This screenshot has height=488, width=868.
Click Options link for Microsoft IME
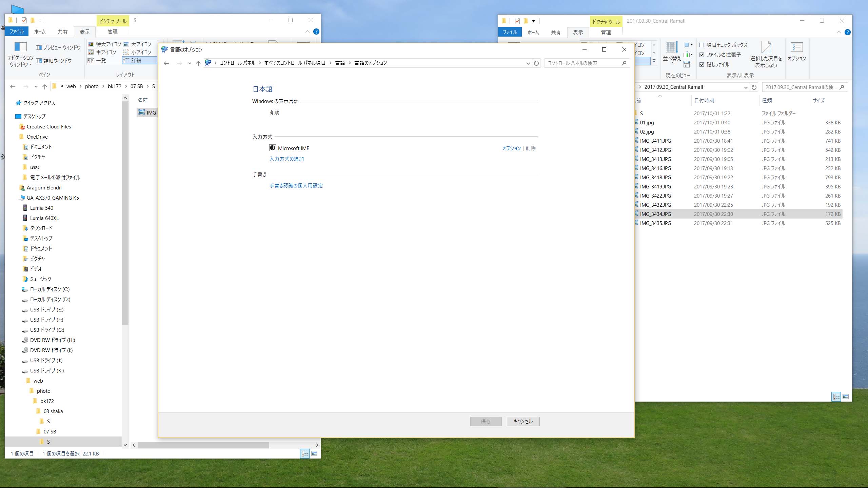coord(511,148)
